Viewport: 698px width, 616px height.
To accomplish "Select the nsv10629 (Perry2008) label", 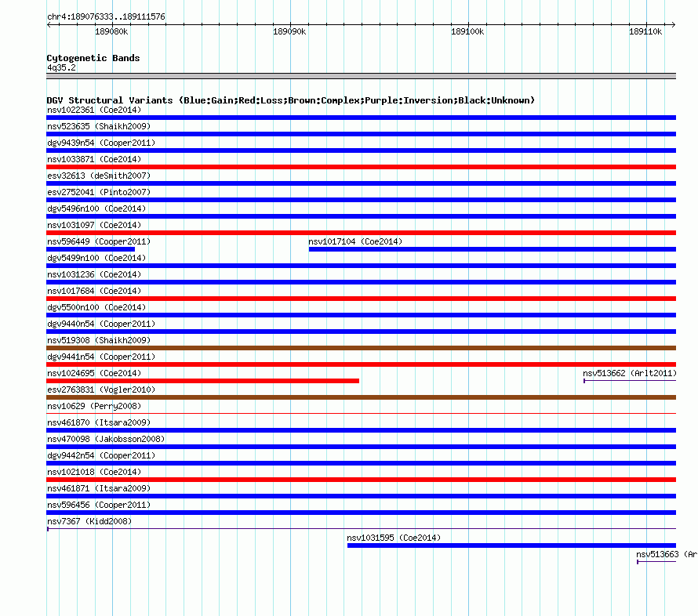I will (x=94, y=406).
